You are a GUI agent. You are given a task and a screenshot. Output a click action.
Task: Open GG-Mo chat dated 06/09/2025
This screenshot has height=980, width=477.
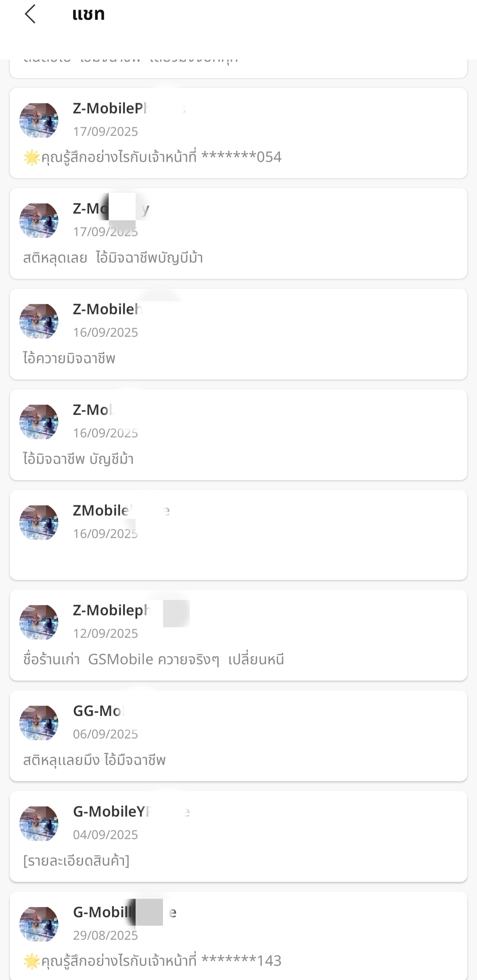(238, 736)
